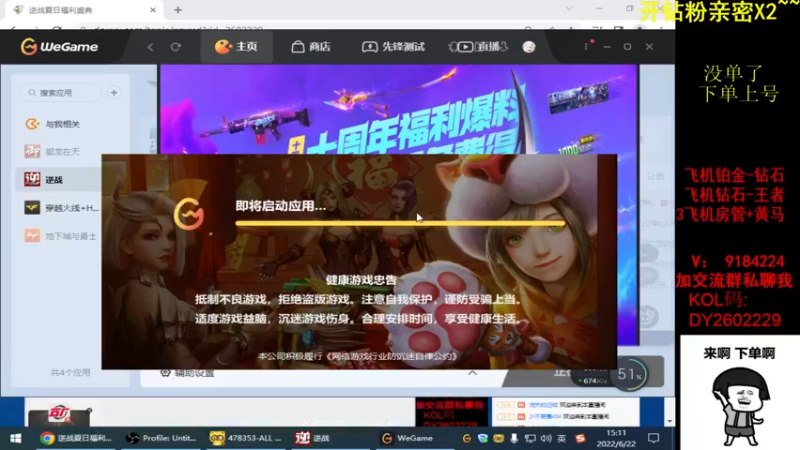The width and height of the screenshot is (800, 450).
Task: Click the network tray icon
Action: click(530, 438)
